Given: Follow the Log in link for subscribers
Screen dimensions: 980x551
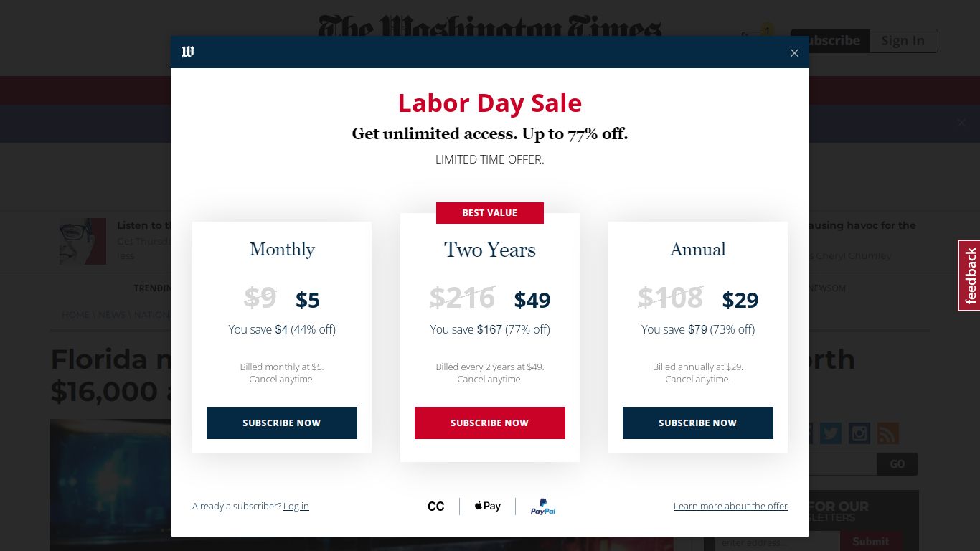Looking at the screenshot, I should point(296,506).
